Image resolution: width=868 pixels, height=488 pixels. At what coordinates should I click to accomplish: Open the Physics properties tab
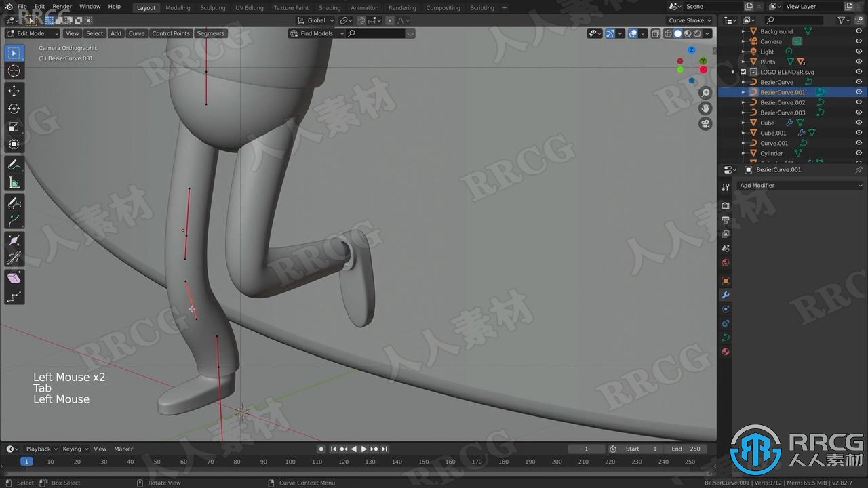[726, 309]
